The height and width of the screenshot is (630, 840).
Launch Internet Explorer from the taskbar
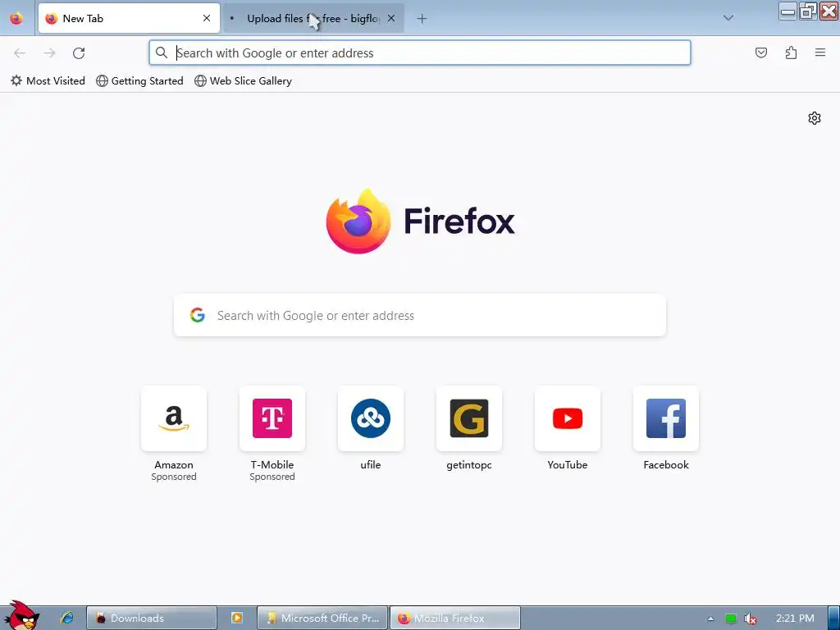(x=67, y=618)
